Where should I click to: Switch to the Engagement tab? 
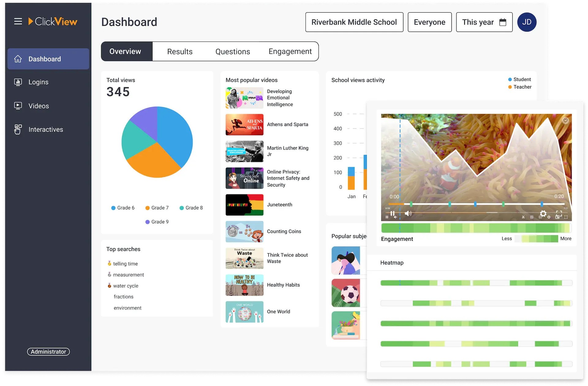point(290,51)
